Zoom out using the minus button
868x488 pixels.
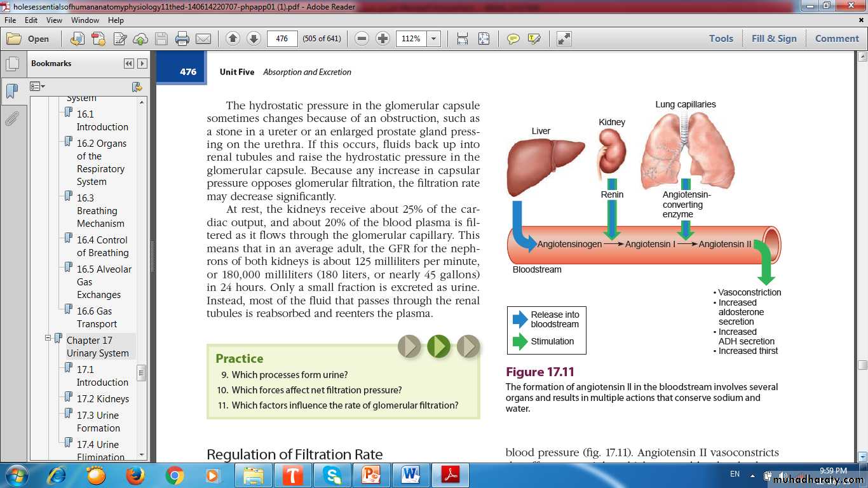(362, 39)
